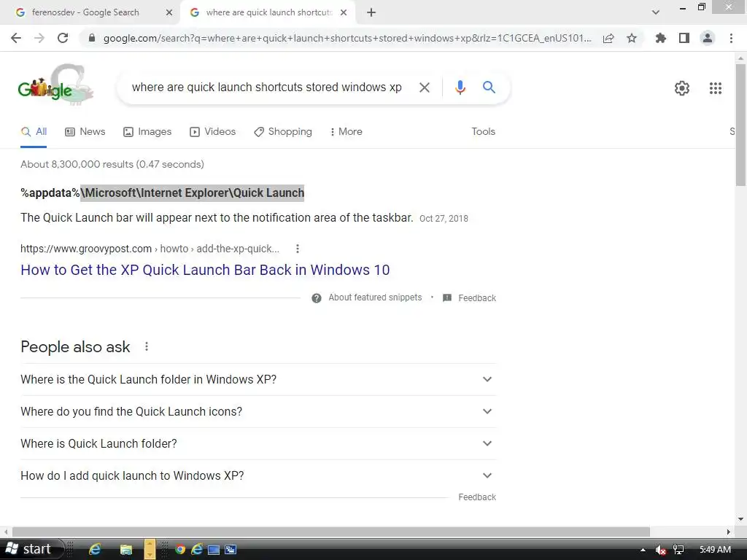
Task: Open the folder icon in quick launch
Action: pos(125,550)
